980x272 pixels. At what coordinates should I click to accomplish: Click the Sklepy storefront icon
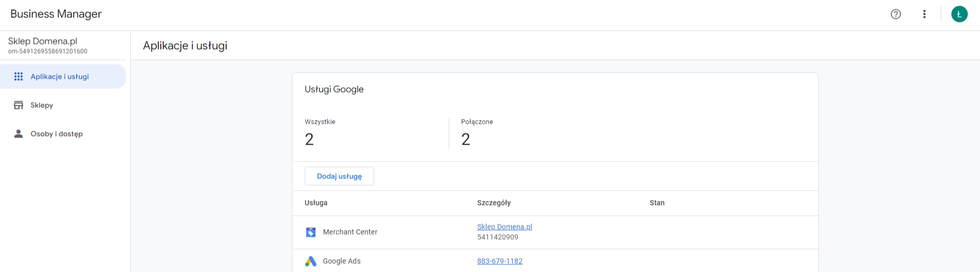18,105
